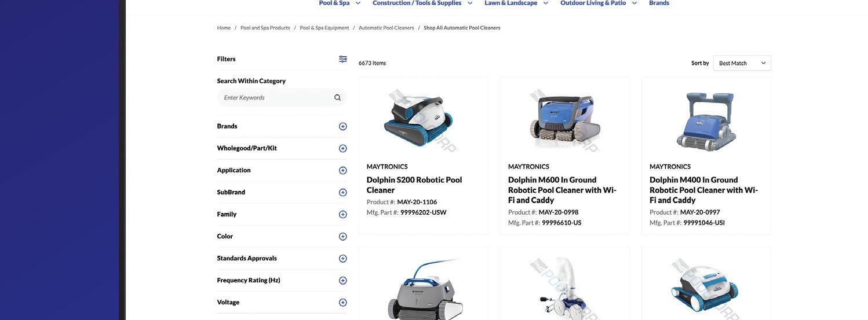
Task: Expand the SubBrand filter
Action: coord(343,193)
